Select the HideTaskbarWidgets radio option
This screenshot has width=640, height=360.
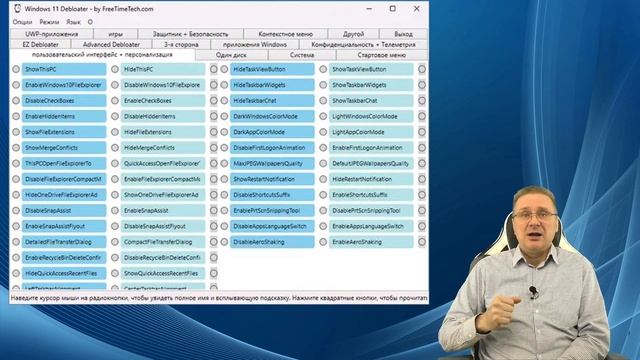coord(224,85)
